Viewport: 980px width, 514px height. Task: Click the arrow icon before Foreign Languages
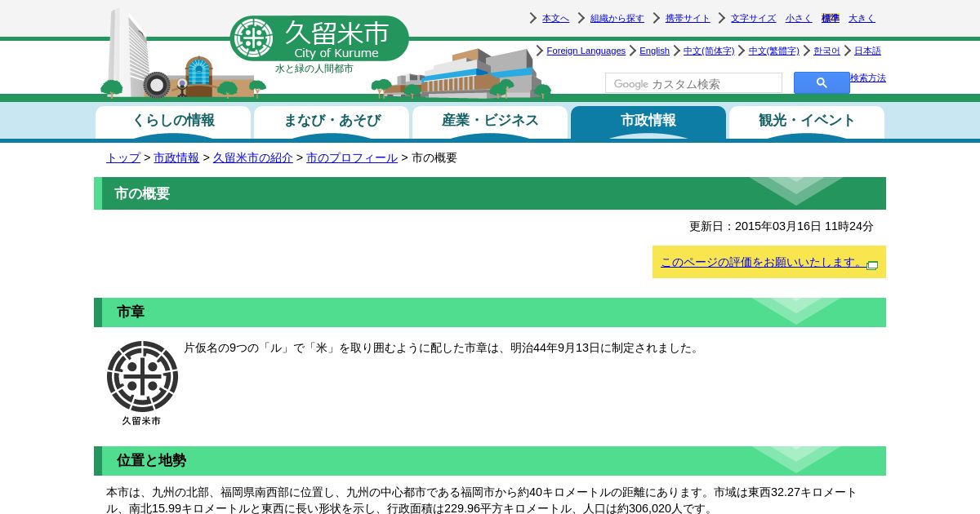(540, 51)
